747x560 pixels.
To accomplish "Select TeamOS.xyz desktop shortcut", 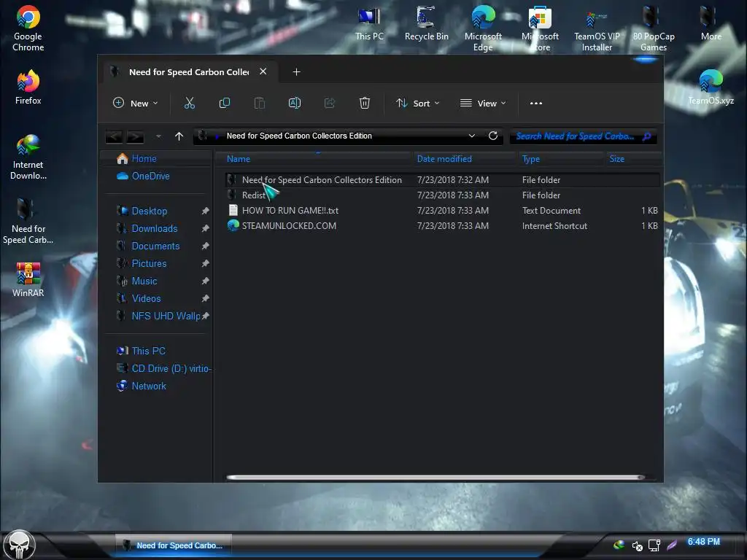I will click(x=711, y=87).
